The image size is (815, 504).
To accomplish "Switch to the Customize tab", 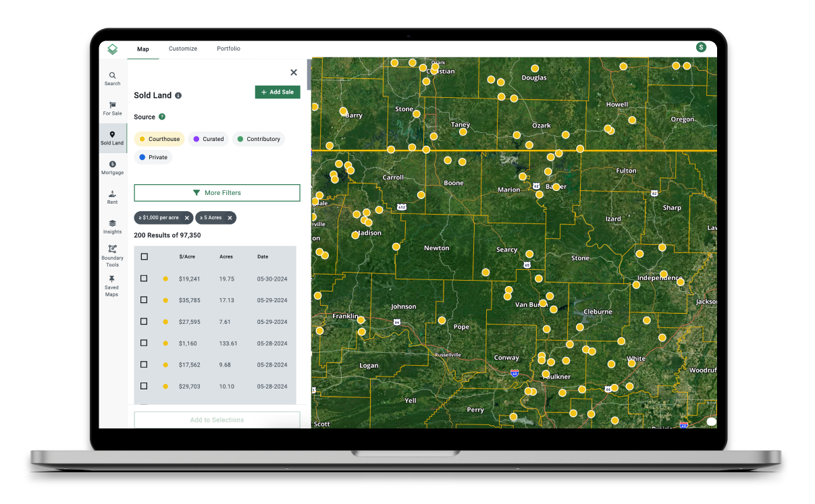I will [x=183, y=49].
